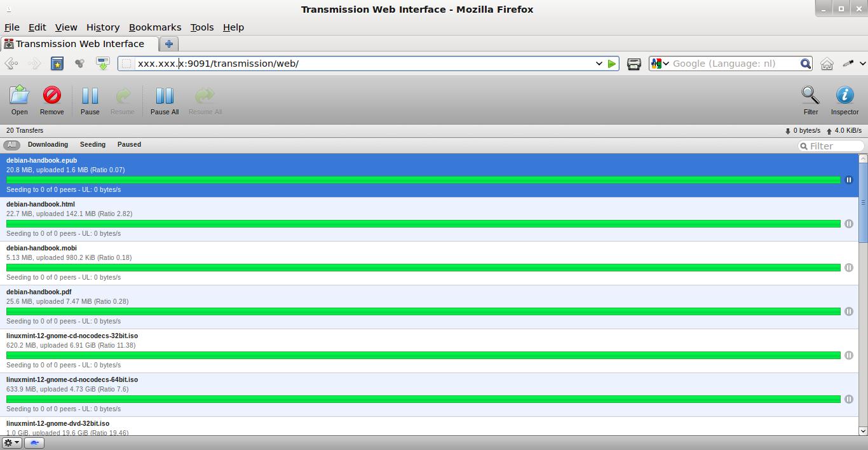The height and width of the screenshot is (450, 868).
Task: Pause debian-handbook.html with its row button
Action: point(848,224)
